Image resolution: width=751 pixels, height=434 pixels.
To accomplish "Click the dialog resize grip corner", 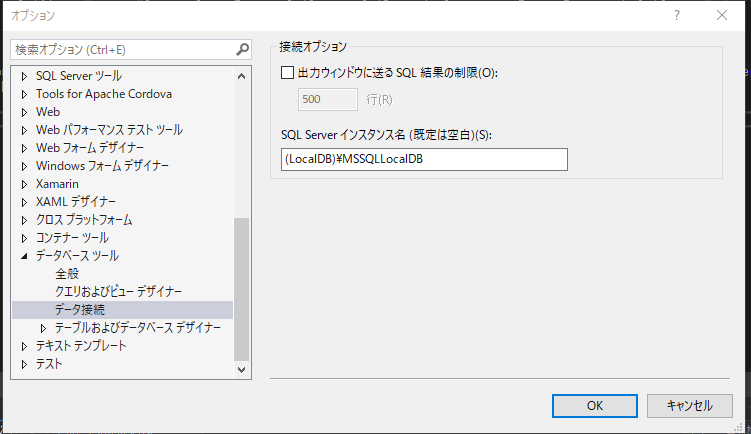I will tap(738, 426).
